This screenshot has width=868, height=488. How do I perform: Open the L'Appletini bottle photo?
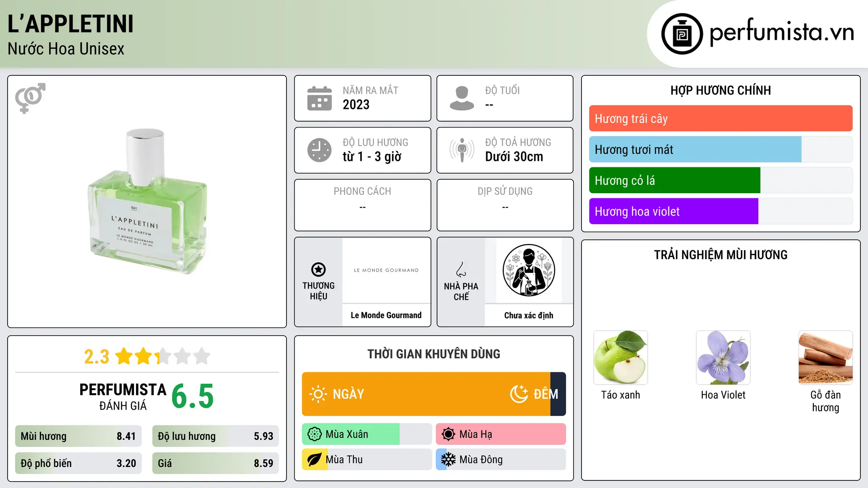(147, 202)
